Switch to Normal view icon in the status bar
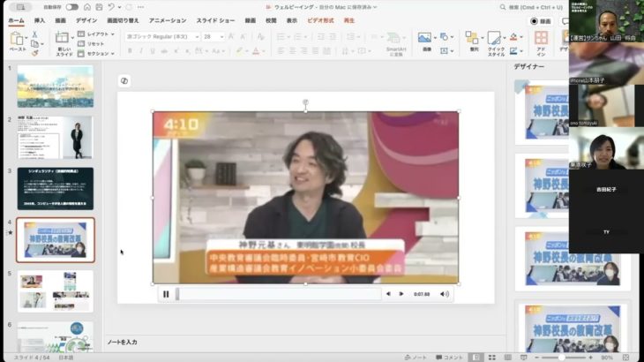Image resolution: width=644 pixels, height=362 pixels. 476,358
